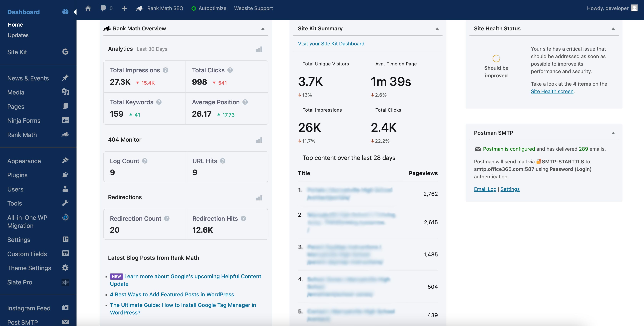Click the Appearance brush icon
Screen dimensions: 644x326
(x=65, y=160)
